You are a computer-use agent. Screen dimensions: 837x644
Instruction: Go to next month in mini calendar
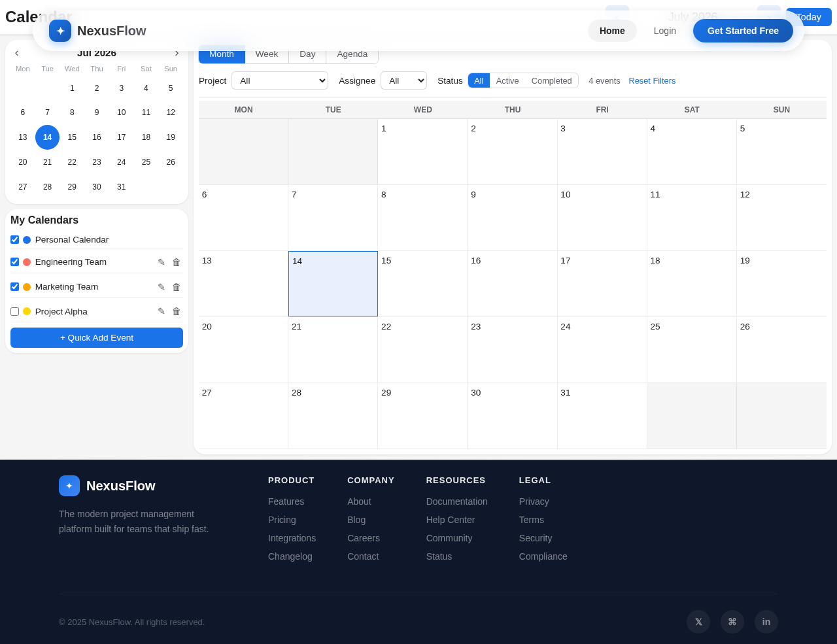pyautogui.click(x=177, y=53)
